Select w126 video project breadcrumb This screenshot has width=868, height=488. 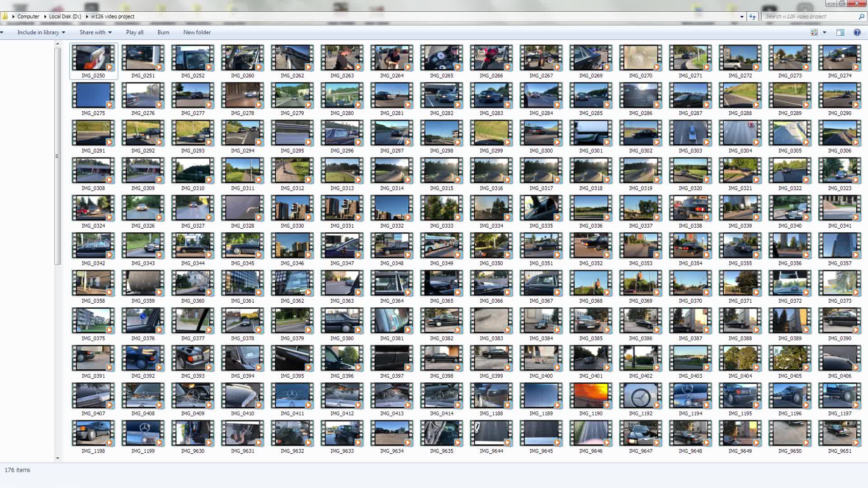[x=113, y=16]
